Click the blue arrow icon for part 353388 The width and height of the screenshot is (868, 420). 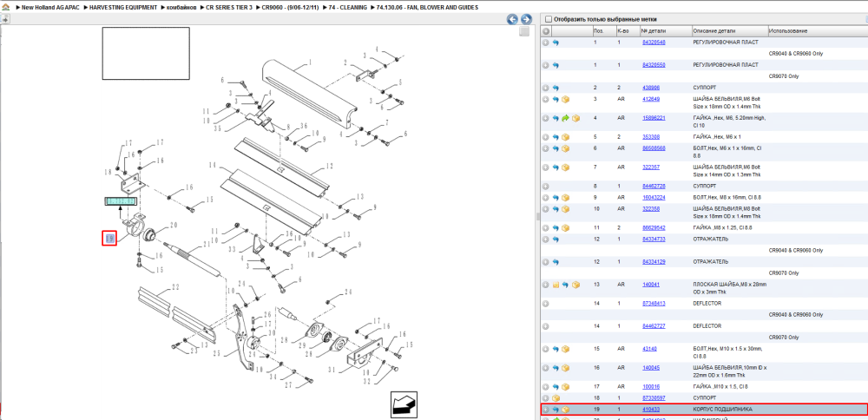(x=556, y=137)
